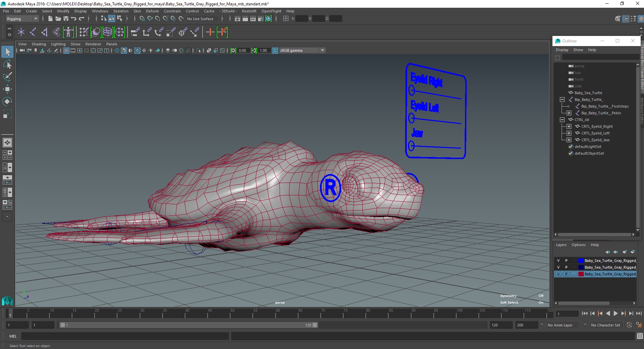The width and height of the screenshot is (644, 349).
Task: Toggle the viewport color management ON button
Action: click(x=275, y=50)
